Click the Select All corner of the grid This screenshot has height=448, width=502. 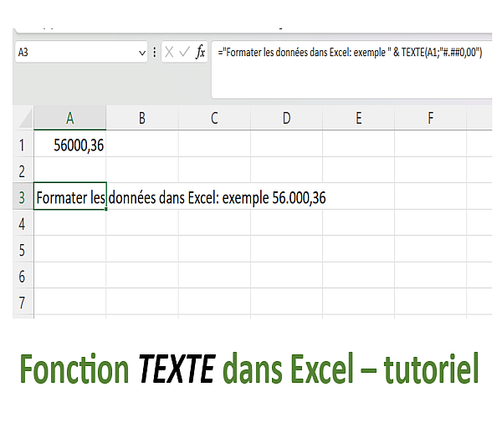[23, 118]
